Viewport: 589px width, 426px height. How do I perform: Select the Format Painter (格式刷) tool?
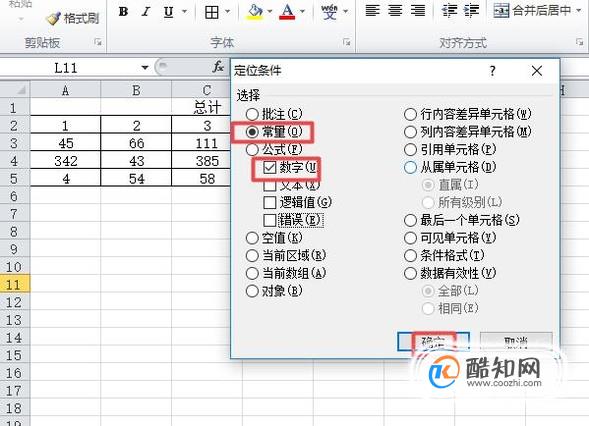73,18
